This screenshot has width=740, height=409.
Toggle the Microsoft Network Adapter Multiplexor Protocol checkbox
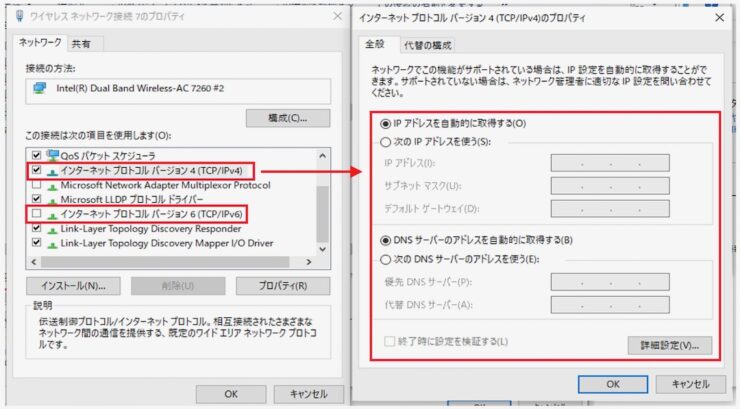tap(37, 185)
